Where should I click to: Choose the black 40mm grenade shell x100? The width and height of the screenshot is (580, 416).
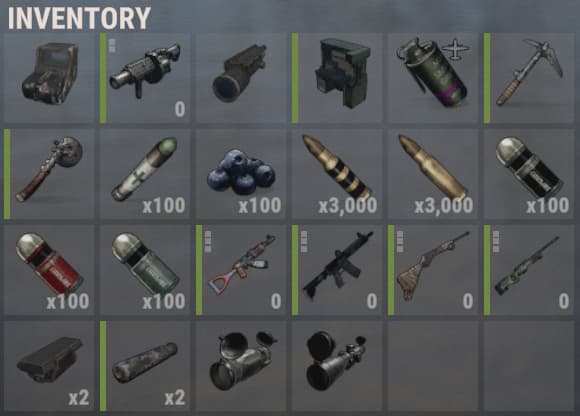pos(529,174)
